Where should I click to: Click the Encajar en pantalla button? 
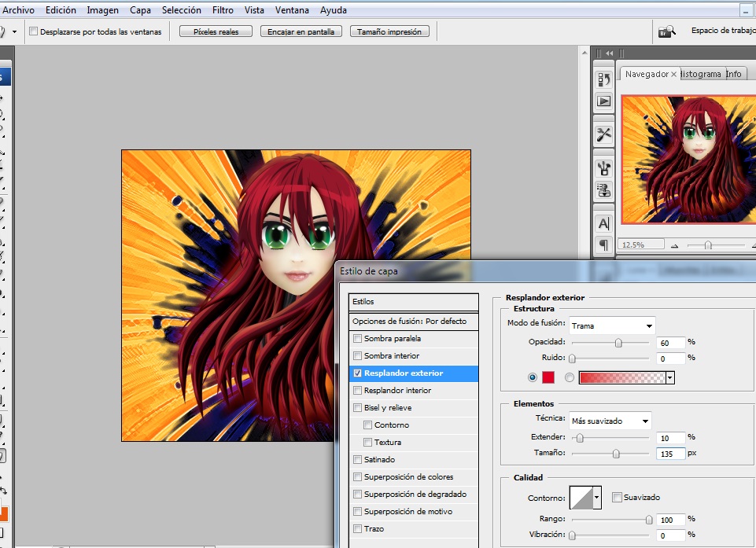pyautogui.click(x=301, y=32)
